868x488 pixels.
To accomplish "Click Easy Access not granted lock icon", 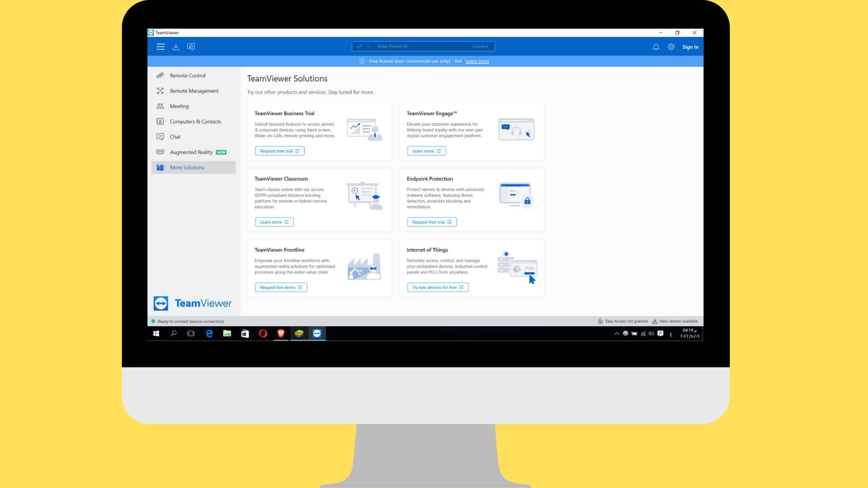I will point(600,321).
